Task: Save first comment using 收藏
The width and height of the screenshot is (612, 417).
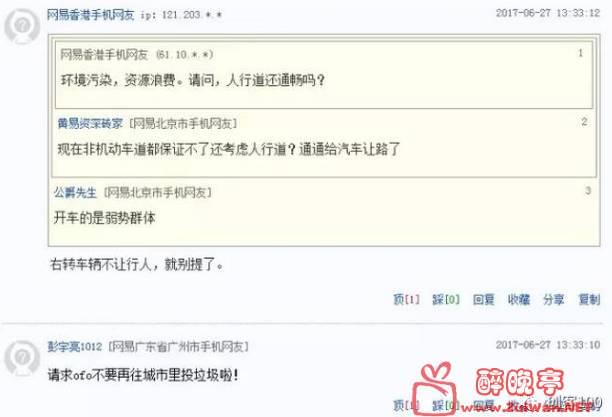Action: pyautogui.click(x=519, y=299)
